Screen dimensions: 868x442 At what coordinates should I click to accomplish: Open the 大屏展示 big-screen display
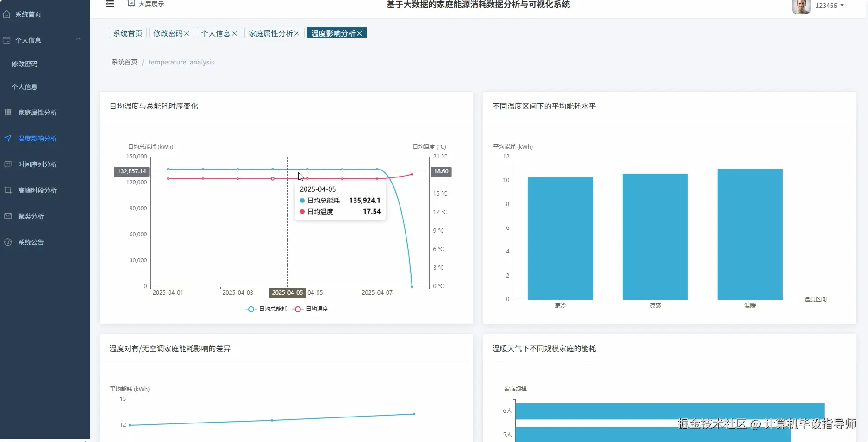pos(146,4)
